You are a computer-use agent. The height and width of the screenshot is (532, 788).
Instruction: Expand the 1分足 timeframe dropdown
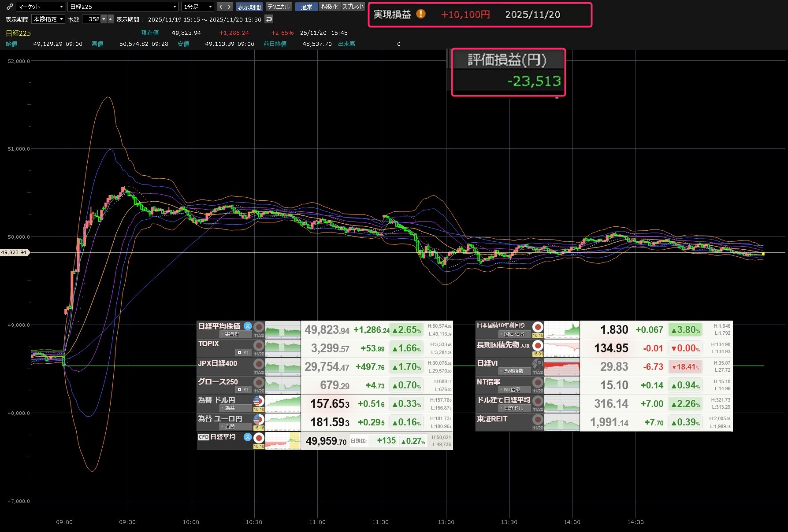197,7
